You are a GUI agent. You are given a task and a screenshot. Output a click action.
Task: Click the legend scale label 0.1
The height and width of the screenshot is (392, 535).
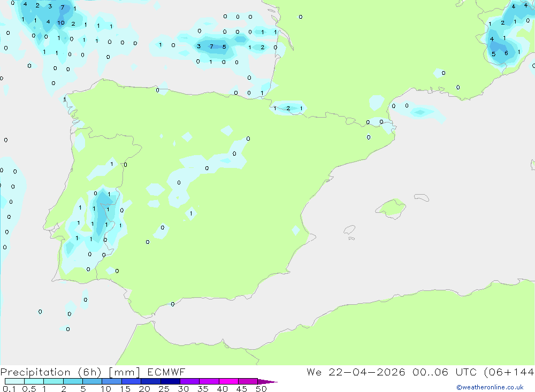9,389
